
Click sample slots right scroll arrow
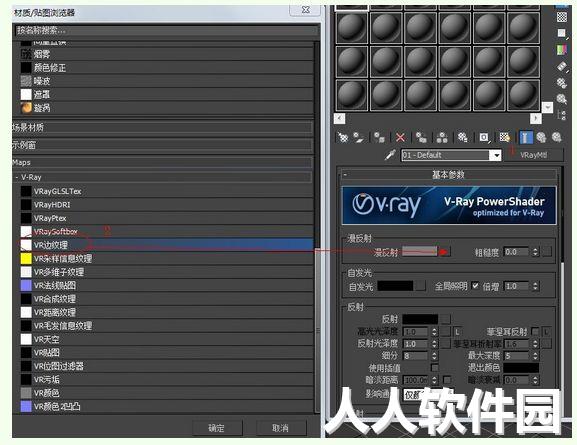click(x=535, y=119)
